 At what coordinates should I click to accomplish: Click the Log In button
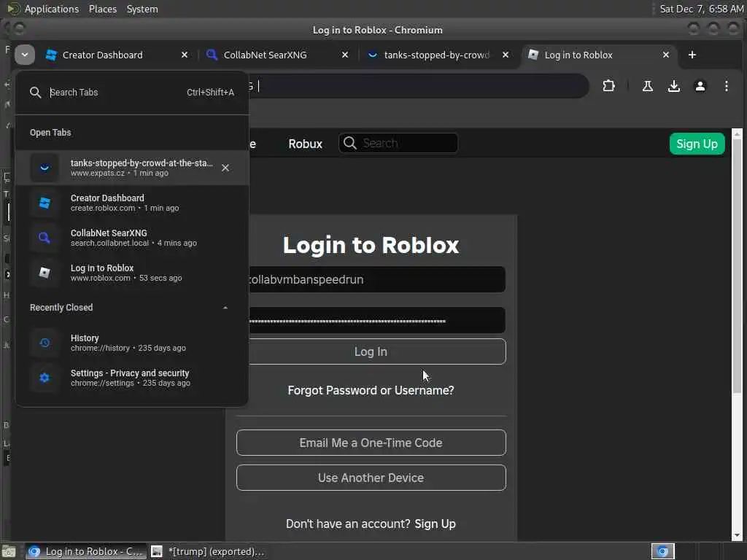376,352
